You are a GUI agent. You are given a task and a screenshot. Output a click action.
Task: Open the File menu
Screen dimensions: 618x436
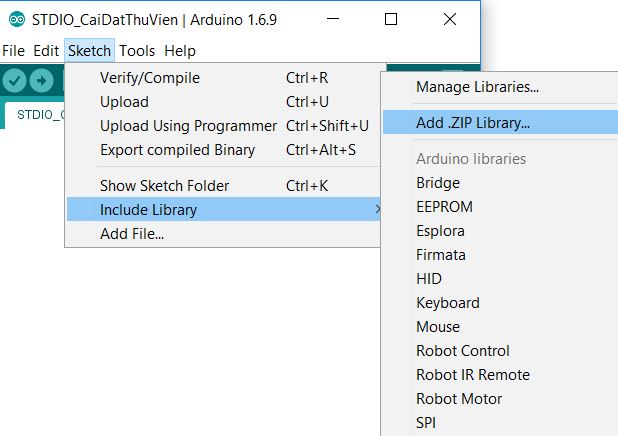coord(13,51)
